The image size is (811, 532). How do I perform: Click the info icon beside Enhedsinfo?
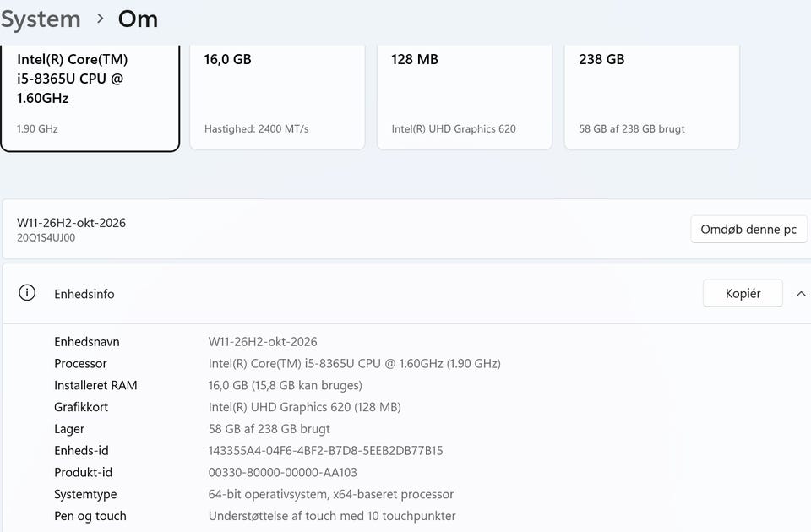(x=27, y=293)
